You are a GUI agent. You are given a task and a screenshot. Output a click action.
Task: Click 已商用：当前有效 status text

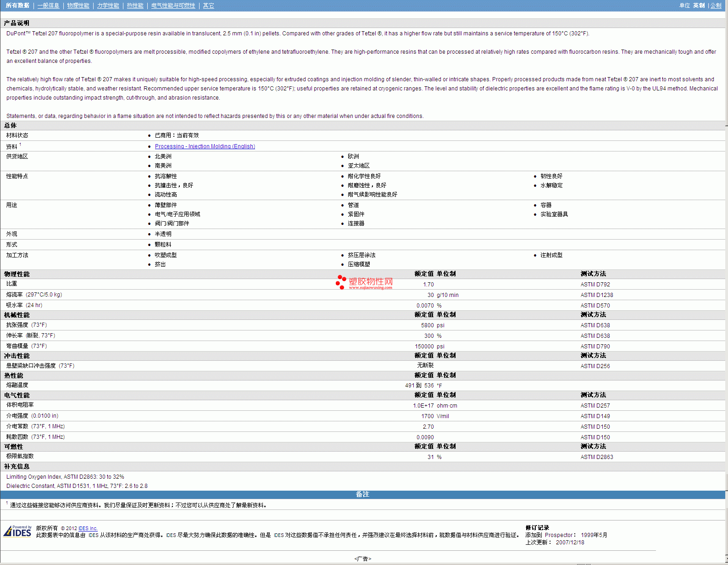pyautogui.click(x=177, y=135)
